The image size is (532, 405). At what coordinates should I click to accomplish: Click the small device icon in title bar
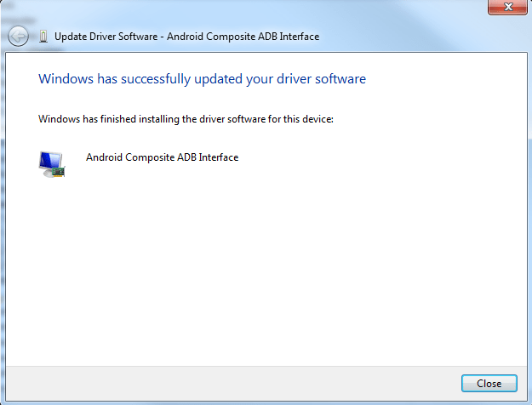coord(43,37)
